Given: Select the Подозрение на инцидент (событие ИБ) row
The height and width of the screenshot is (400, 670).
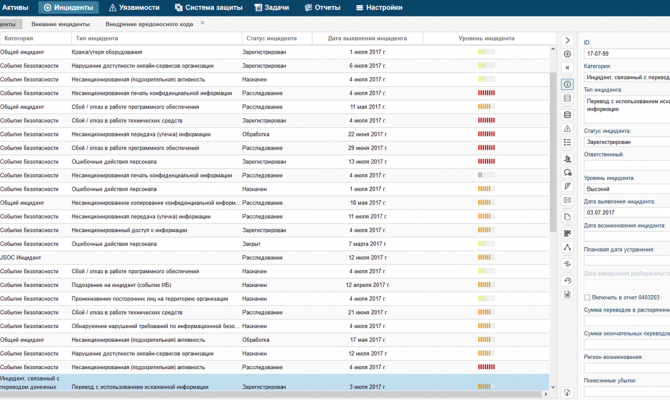Looking at the screenshot, I should [x=275, y=285].
